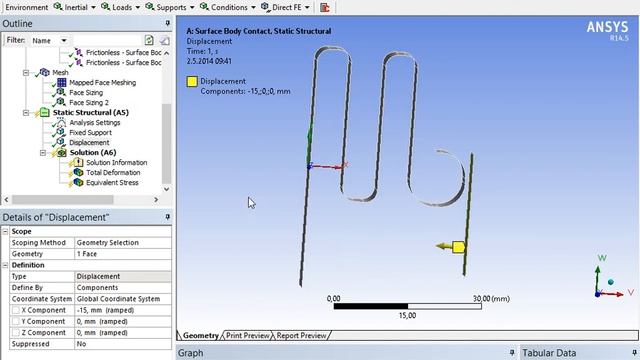The height and width of the screenshot is (360, 640).
Task: Select Displacement icon in tree
Action: (61, 142)
